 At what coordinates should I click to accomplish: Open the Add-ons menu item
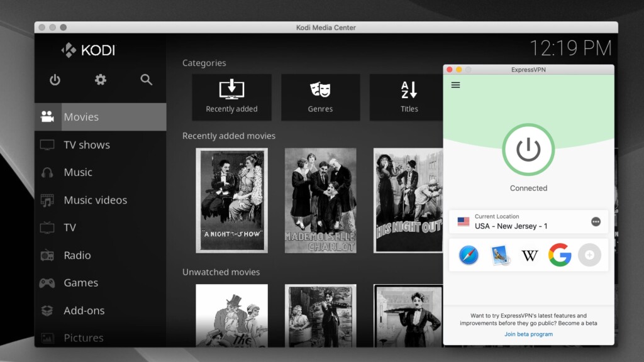(x=101, y=310)
